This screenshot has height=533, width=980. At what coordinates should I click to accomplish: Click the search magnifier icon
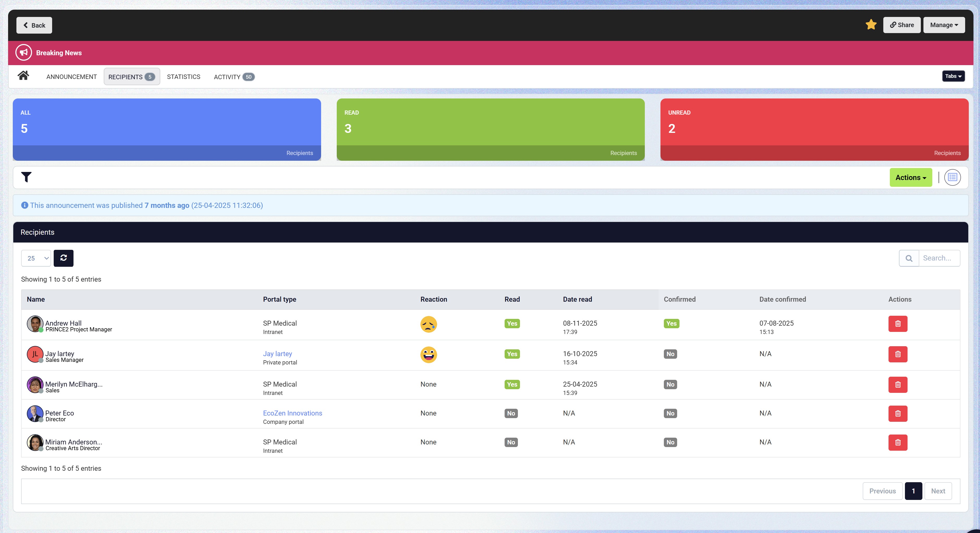click(909, 258)
